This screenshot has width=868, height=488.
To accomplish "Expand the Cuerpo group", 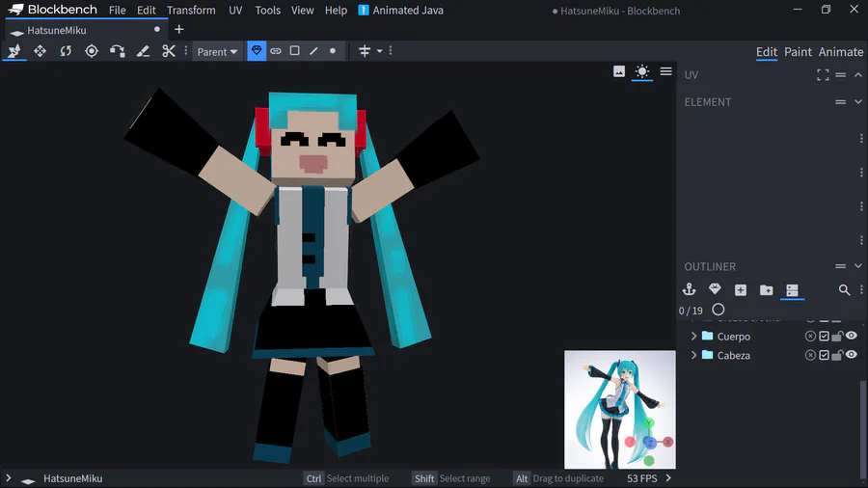I will [x=693, y=336].
